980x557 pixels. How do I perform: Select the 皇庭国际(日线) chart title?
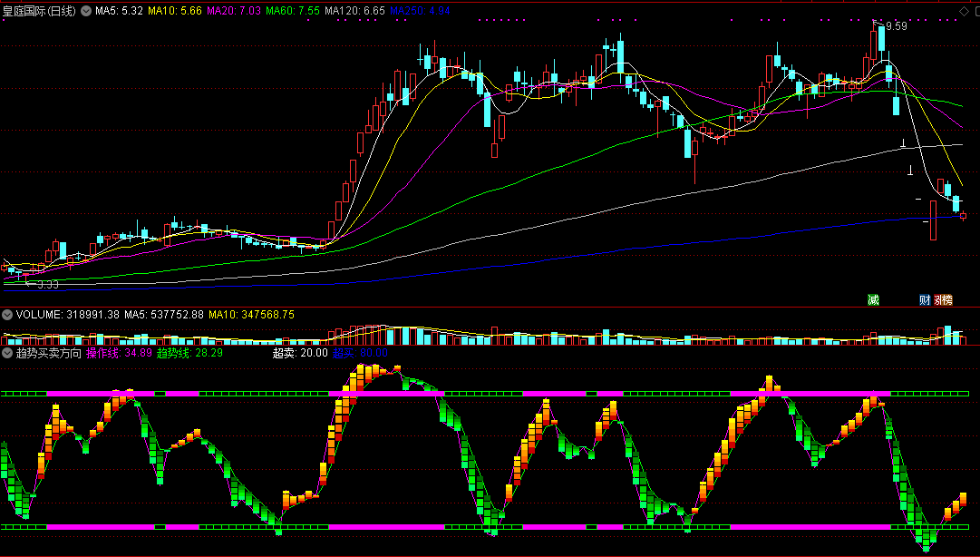tap(39, 11)
